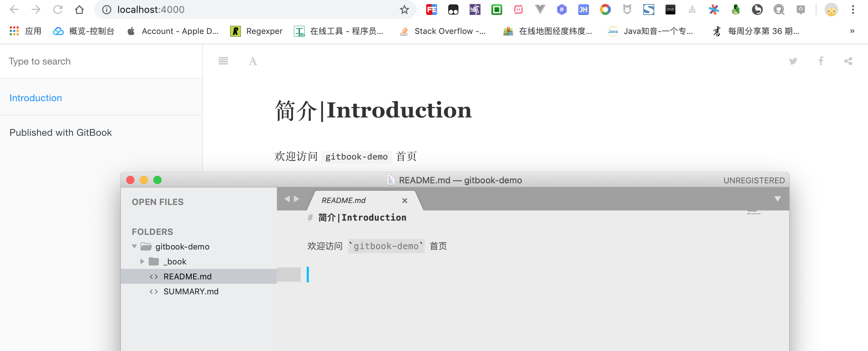
Task: Bookmark this page with star icon
Action: (x=404, y=10)
